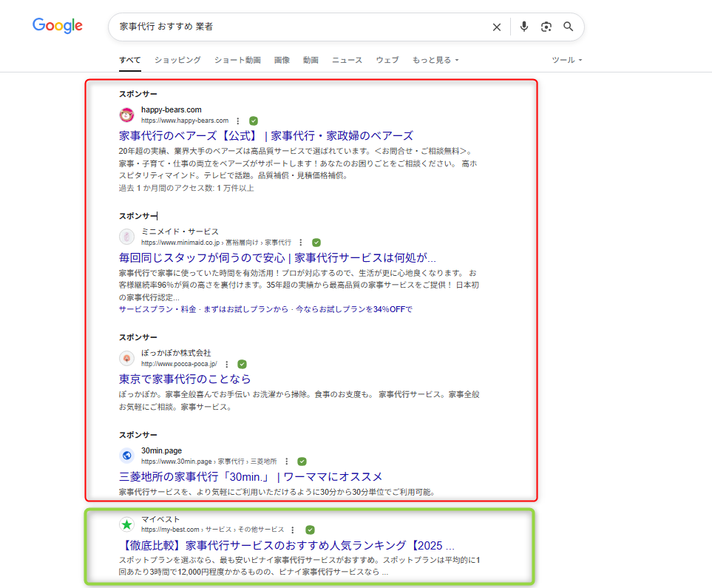712x588 pixels.
Task: Switch to the ショッピング tab
Action: tap(177, 60)
